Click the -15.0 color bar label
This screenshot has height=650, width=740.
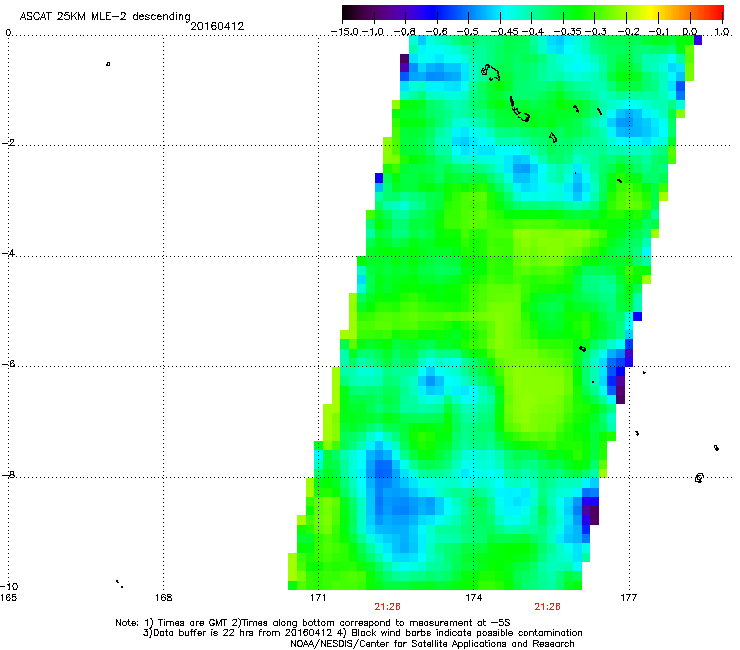point(345,32)
